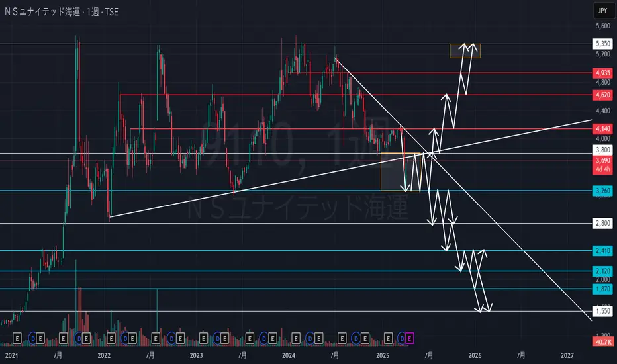Open the earnings marker right after the autumn 2021 dividend

pyautogui.click(x=86, y=338)
